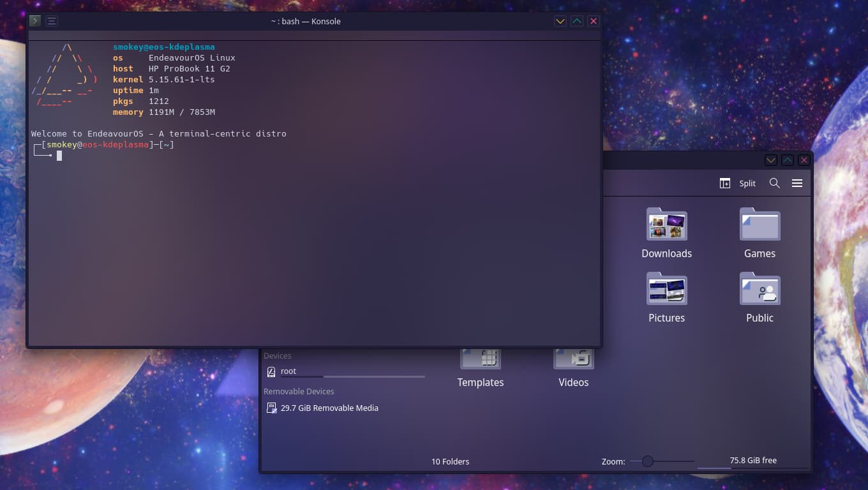The image size is (868, 490).
Task: Select the Downloads folder icon
Action: coord(666,224)
